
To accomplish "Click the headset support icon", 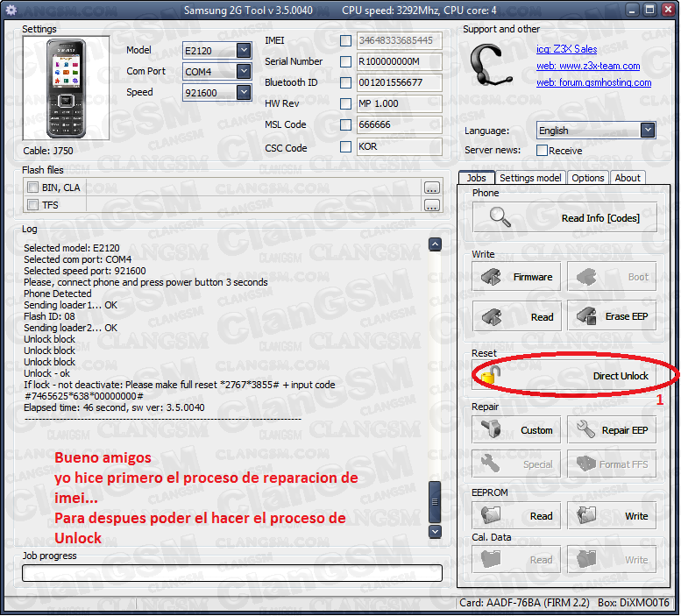I will point(490,65).
